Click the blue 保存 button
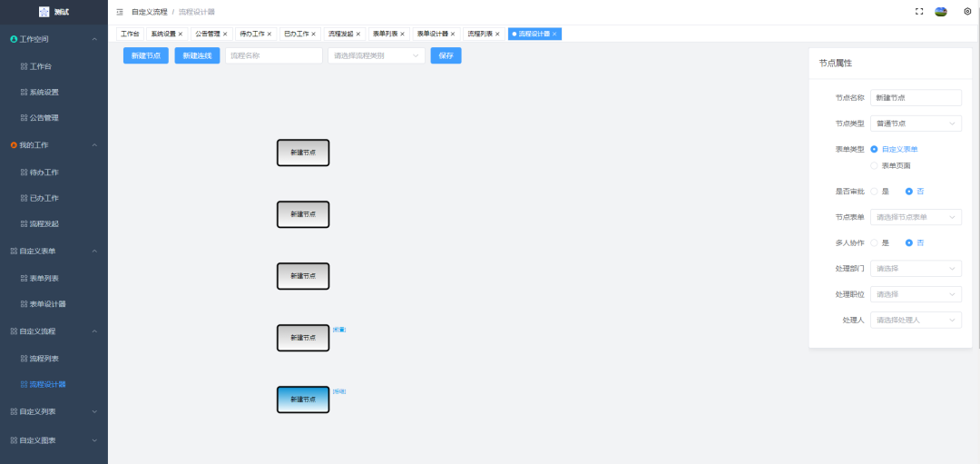 coord(446,55)
